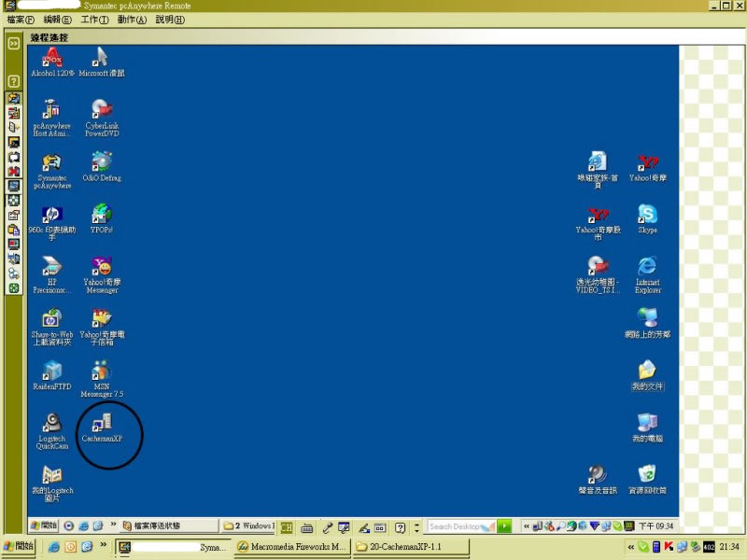This screenshot has height=560, width=747.
Task: Select the Yahoo! Kimo shortcut icon
Action: (647, 167)
